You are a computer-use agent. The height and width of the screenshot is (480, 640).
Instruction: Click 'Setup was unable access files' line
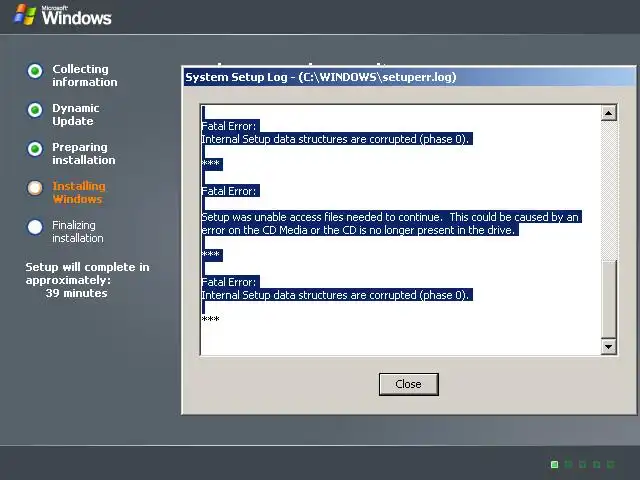point(390,217)
